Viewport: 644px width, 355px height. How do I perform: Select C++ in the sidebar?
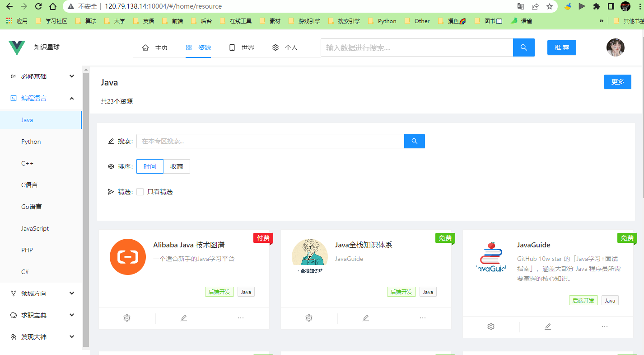click(x=41, y=163)
